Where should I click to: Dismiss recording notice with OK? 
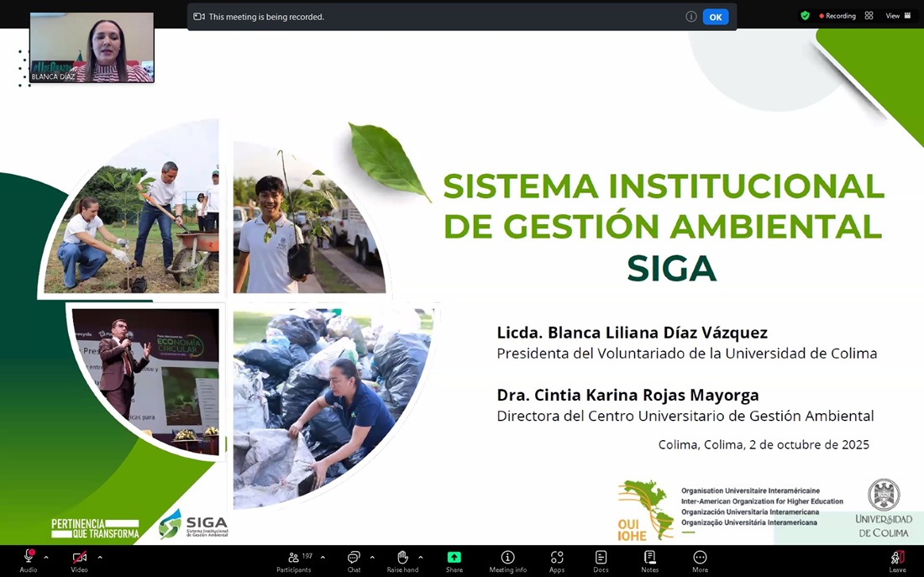(x=715, y=17)
